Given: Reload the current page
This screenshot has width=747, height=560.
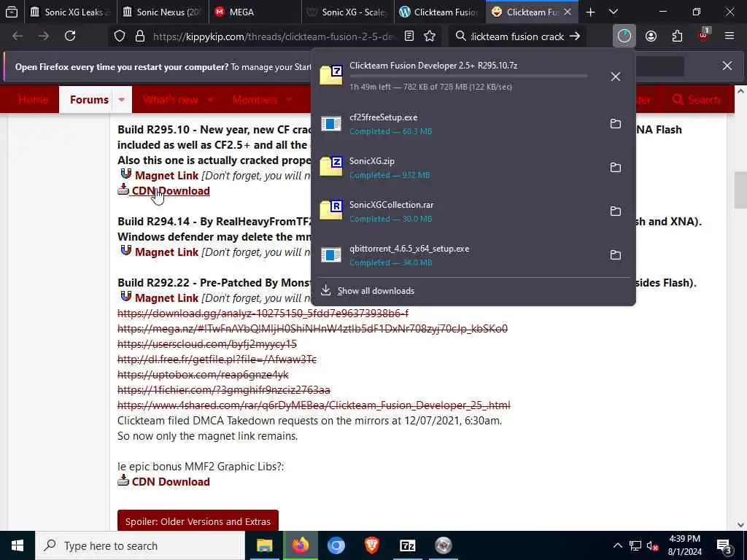Looking at the screenshot, I should pos(70,36).
